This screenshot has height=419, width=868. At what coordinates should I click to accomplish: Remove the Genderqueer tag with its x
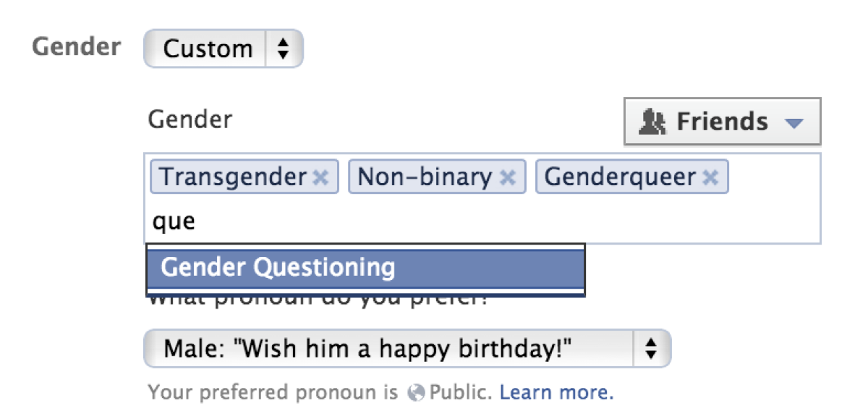(711, 177)
